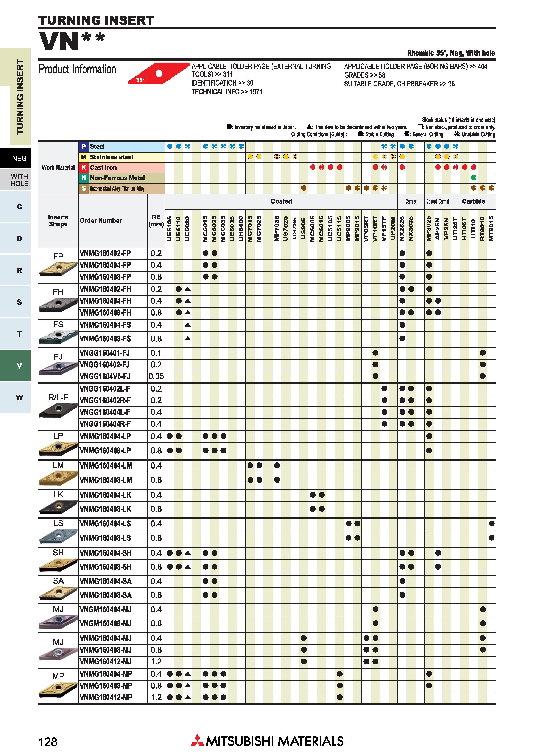Click the order number VNMG160408-FS
The height and width of the screenshot is (756, 534).
(105, 339)
